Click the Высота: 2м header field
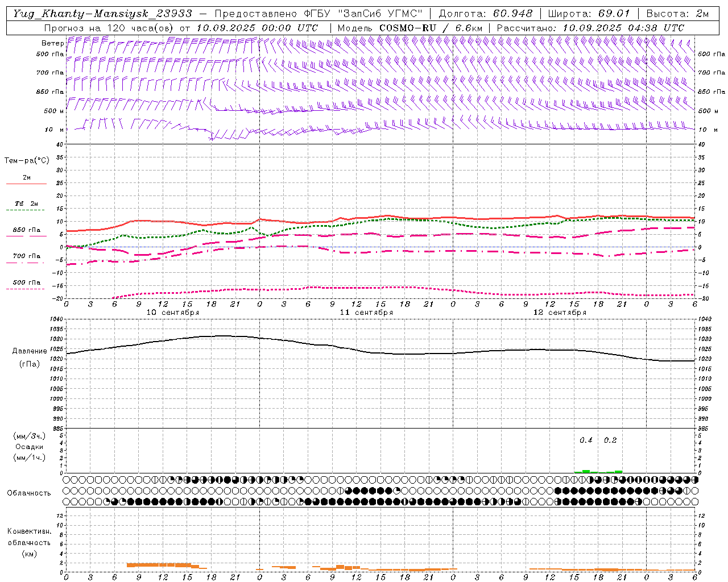The height and width of the screenshot is (582, 728). tap(677, 14)
